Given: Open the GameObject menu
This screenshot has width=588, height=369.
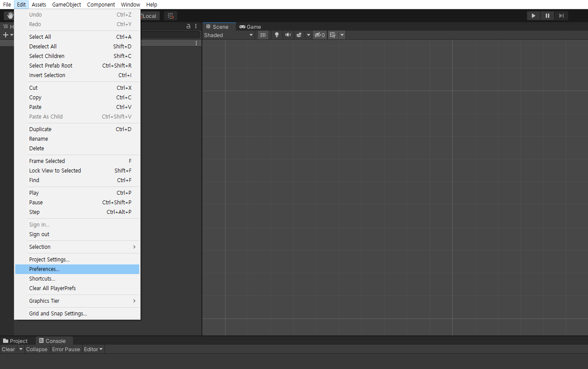Looking at the screenshot, I should point(67,4).
